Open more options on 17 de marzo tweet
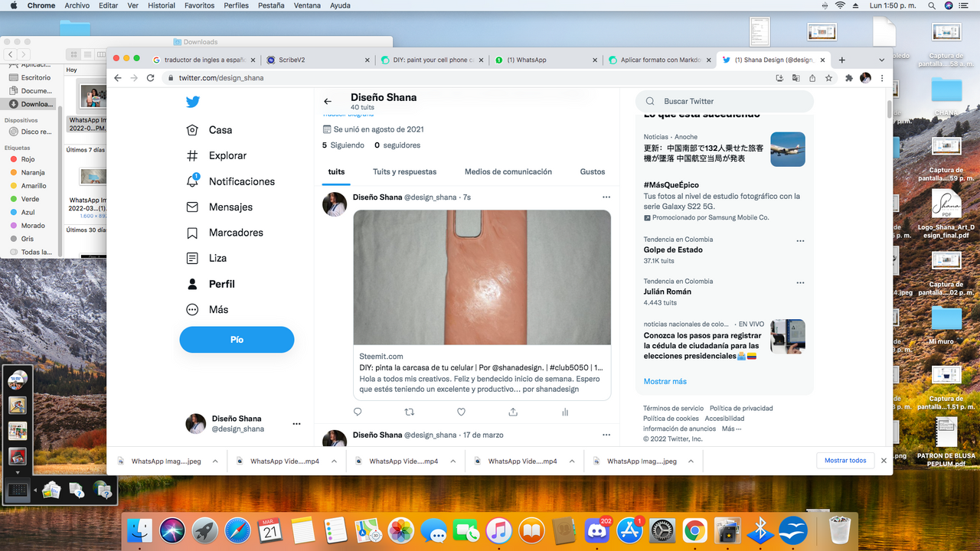 [606, 435]
